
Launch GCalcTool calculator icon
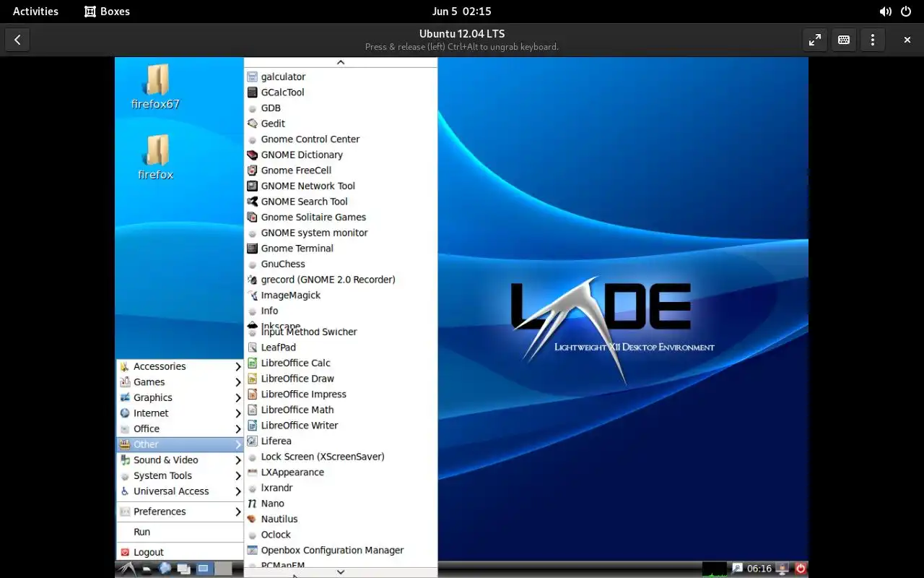point(252,92)
